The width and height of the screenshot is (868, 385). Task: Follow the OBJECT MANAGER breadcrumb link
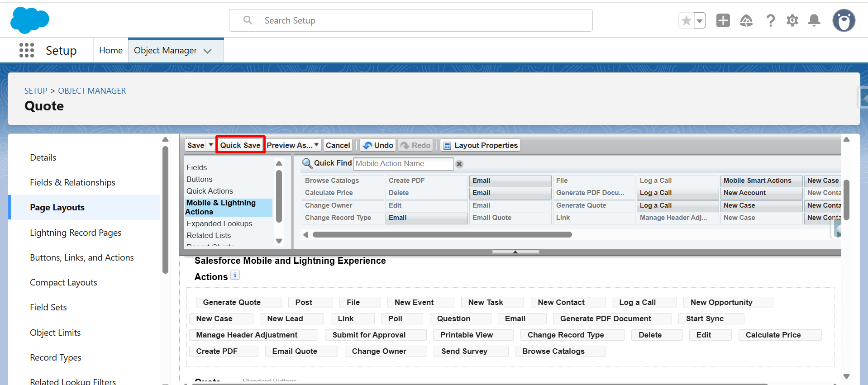tap(92, 91)
